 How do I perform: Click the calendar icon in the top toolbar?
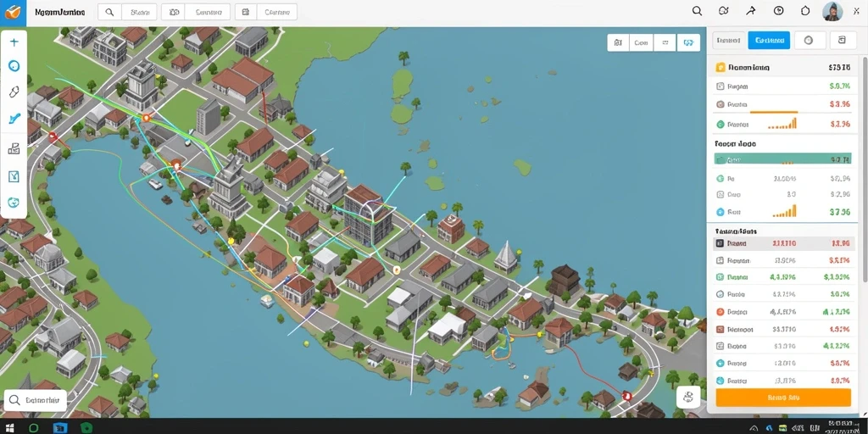pyautogui.click(x=246, y=12)
